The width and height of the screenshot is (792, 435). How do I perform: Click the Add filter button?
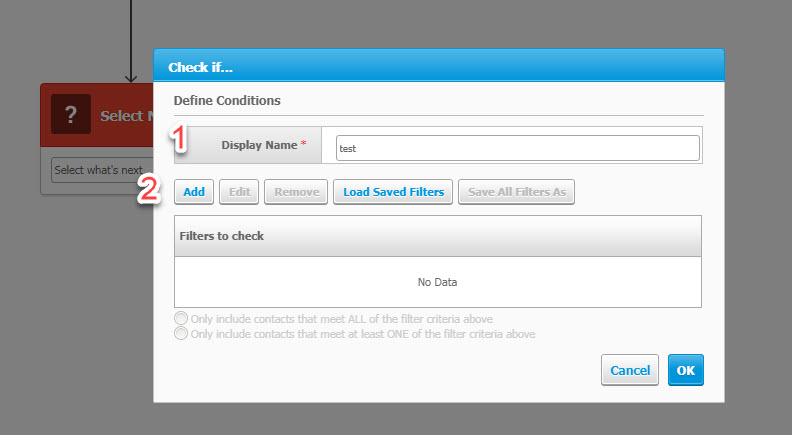(194, 192)
